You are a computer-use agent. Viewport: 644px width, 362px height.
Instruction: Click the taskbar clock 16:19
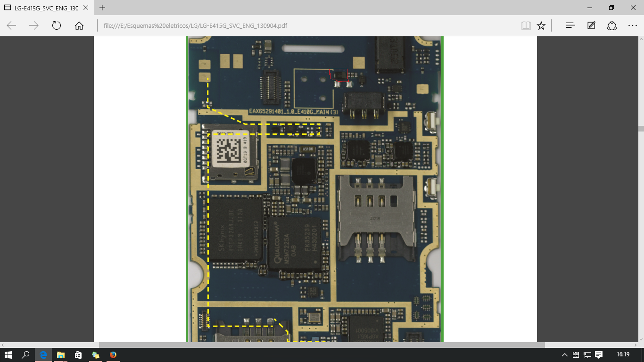click(623, 355)
